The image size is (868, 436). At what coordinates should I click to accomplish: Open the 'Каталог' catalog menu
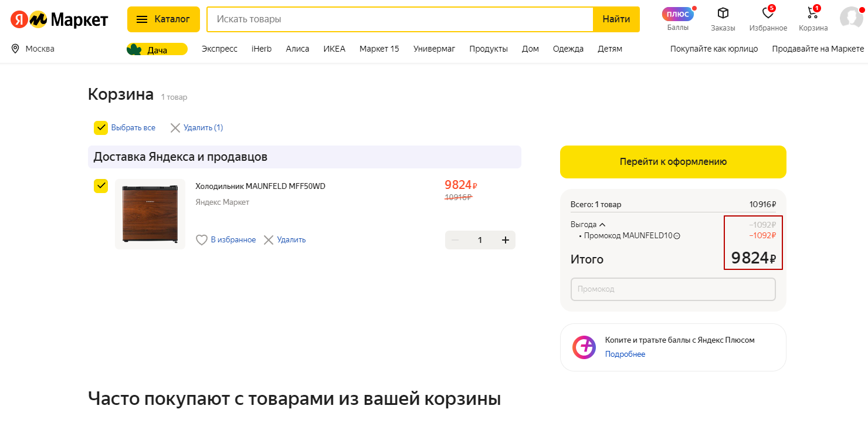pos(163,19)
